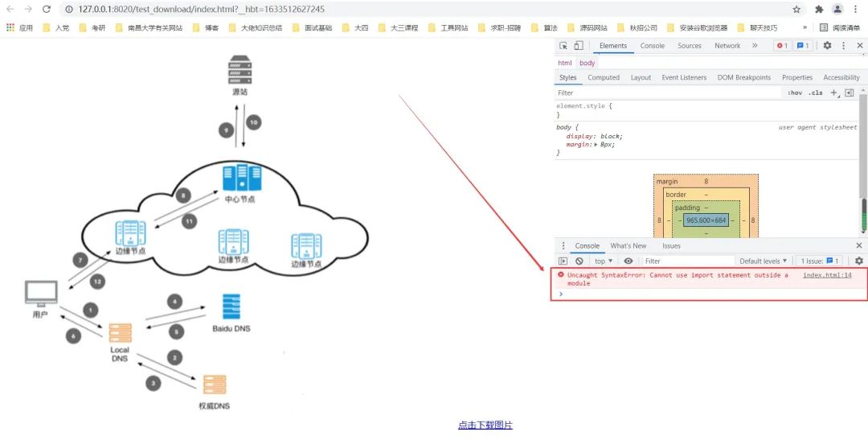Click the 点击下载图片 download link
Screen dimensions: 868x440
pos(485,426)
